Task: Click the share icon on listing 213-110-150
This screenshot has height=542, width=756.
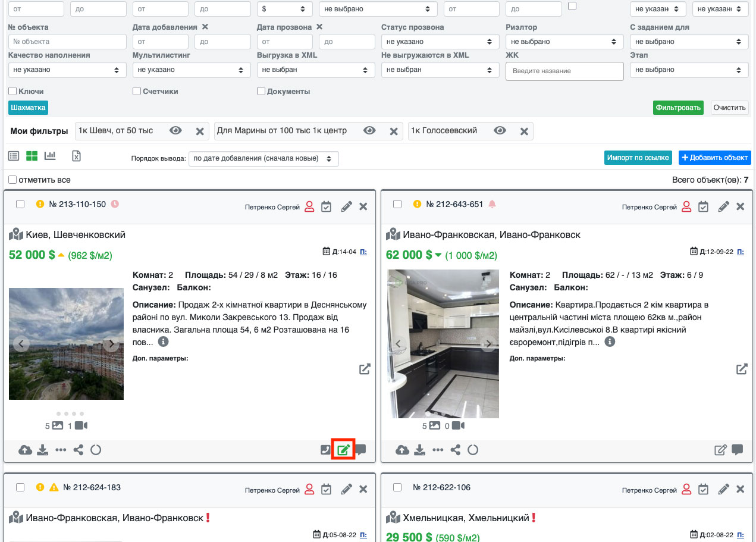Action: 78,450
